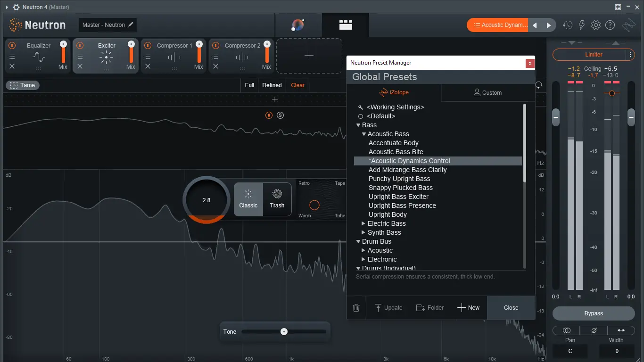The height and width of the screenshot is (362, 644).
Task: Expand the Electric Bass folder
Action: [x=363, y=223]
